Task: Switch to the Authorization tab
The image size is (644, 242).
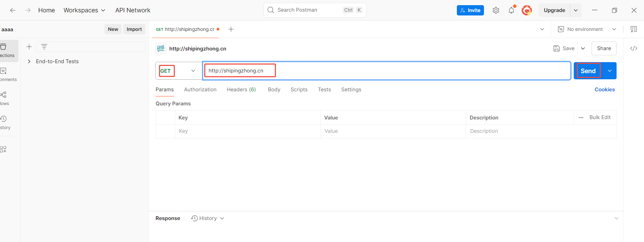Action: (200, 90)
